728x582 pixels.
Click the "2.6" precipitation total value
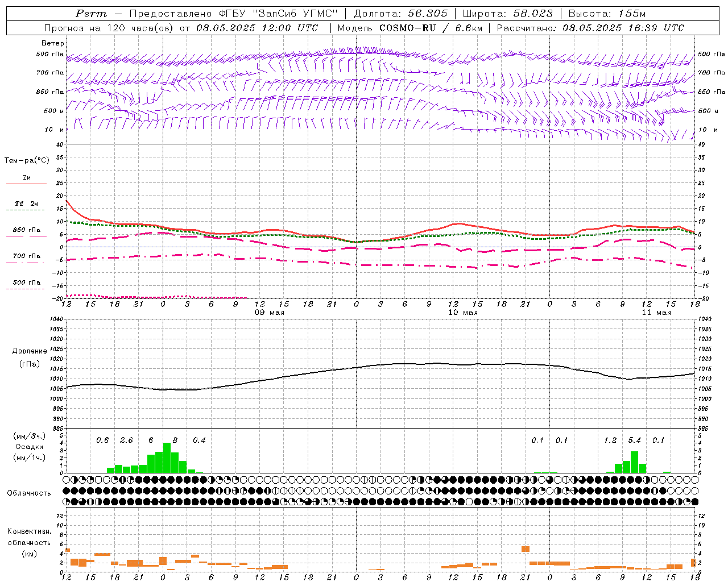[x=126, y=440]
